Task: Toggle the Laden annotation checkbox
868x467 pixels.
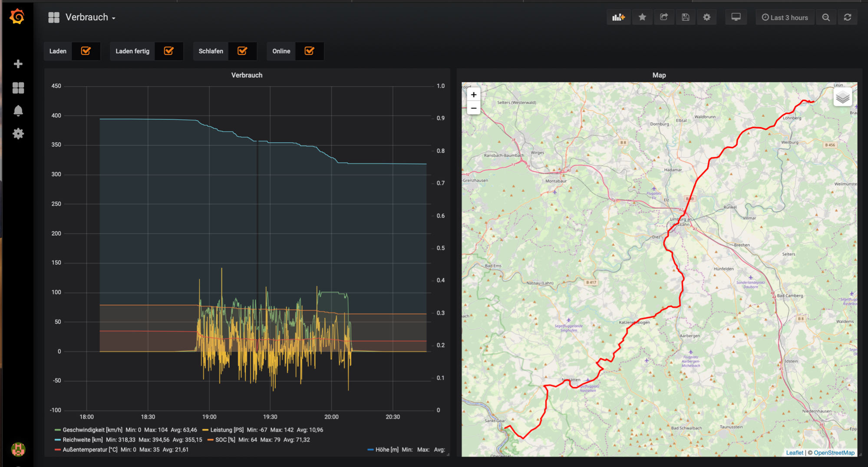Action: pyautogui.click(x=86, y=51)
